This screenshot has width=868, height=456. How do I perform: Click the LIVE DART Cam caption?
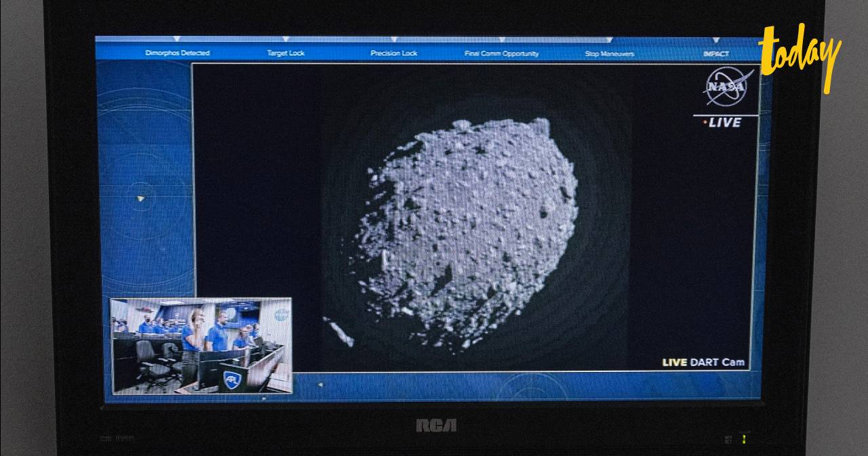pyautogui.click(x=705, y=362)
